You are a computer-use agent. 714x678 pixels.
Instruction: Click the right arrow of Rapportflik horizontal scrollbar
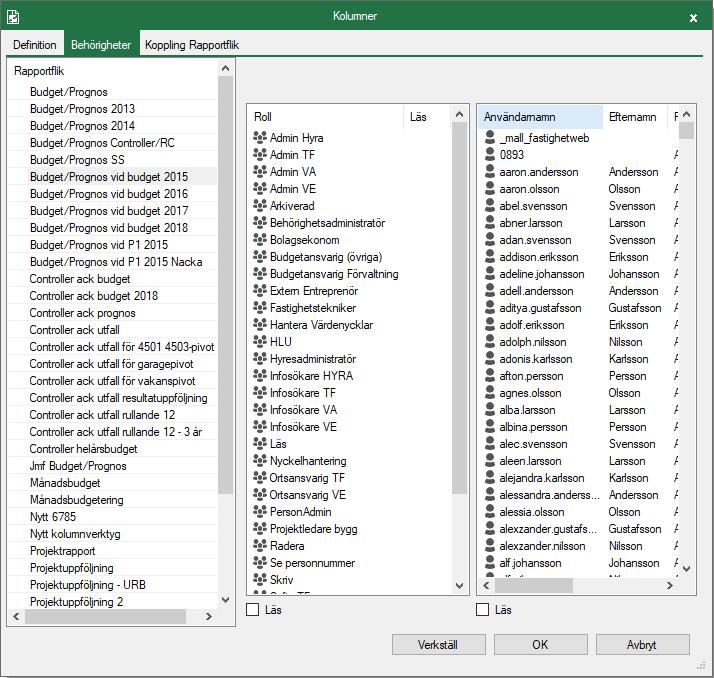tap(209, 617)
